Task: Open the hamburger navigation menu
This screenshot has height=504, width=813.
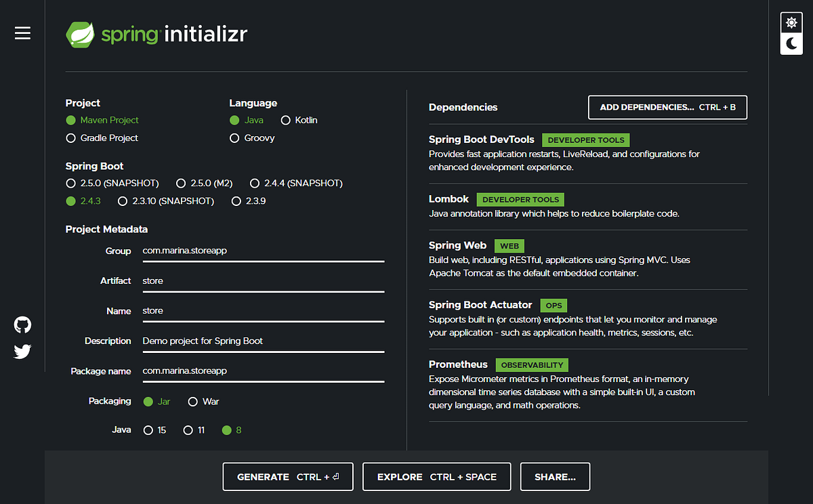Action: tap(22, 33)
